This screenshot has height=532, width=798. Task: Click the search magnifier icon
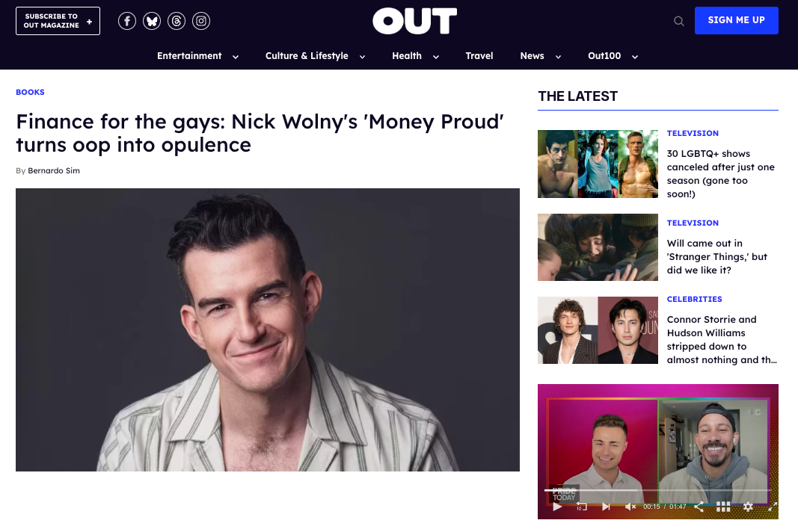(x=679, y=21)
